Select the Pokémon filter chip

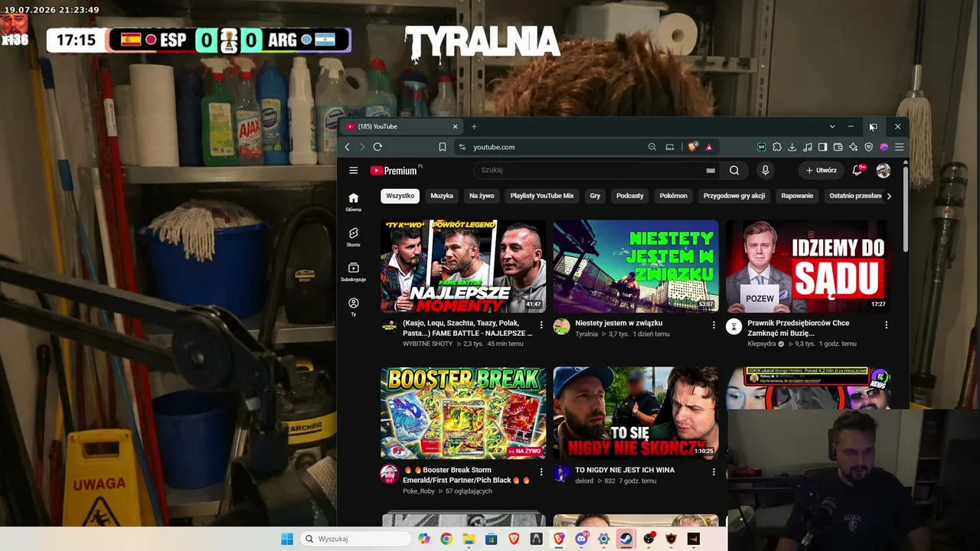(674, 196)
